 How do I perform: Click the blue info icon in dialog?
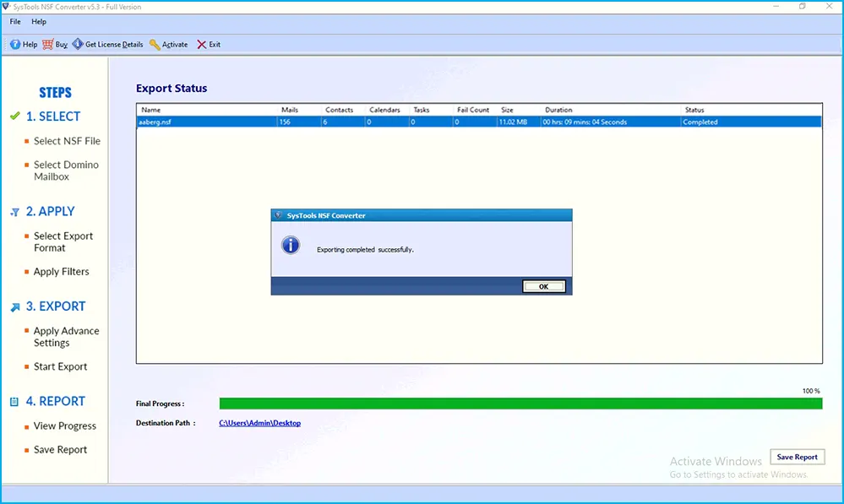291,246
